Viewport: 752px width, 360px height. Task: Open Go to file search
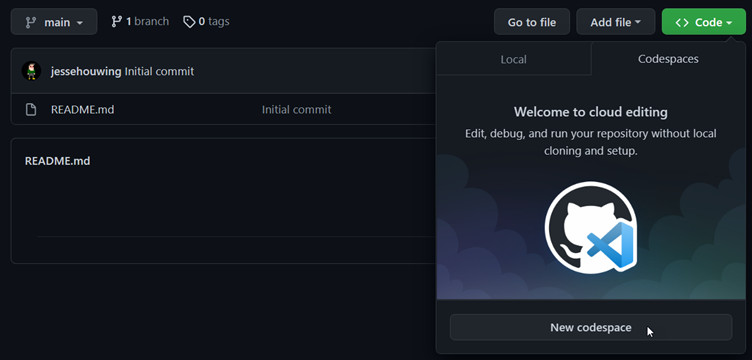[x=532, y=22]
